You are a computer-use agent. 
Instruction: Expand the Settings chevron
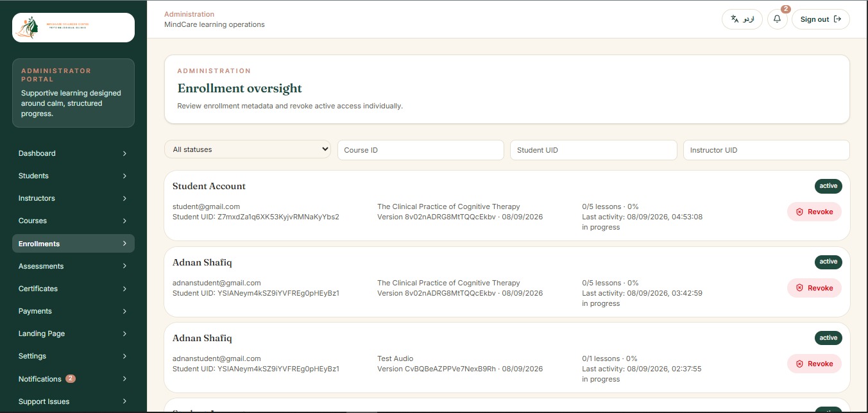pyautogui.click(x=124, y=356)
